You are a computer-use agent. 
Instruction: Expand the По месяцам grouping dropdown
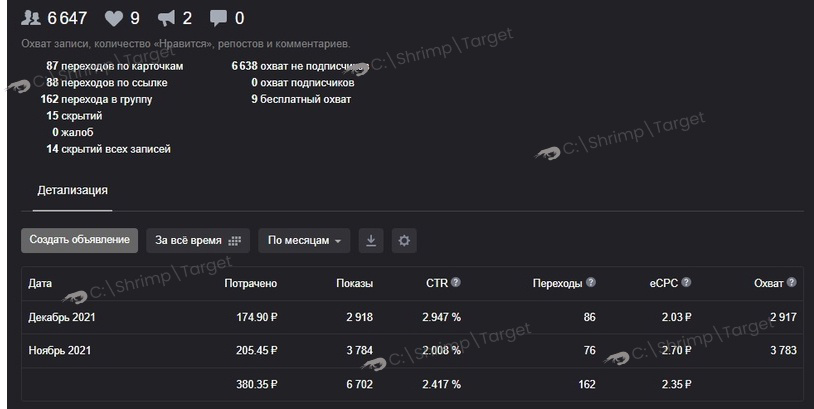304,240
